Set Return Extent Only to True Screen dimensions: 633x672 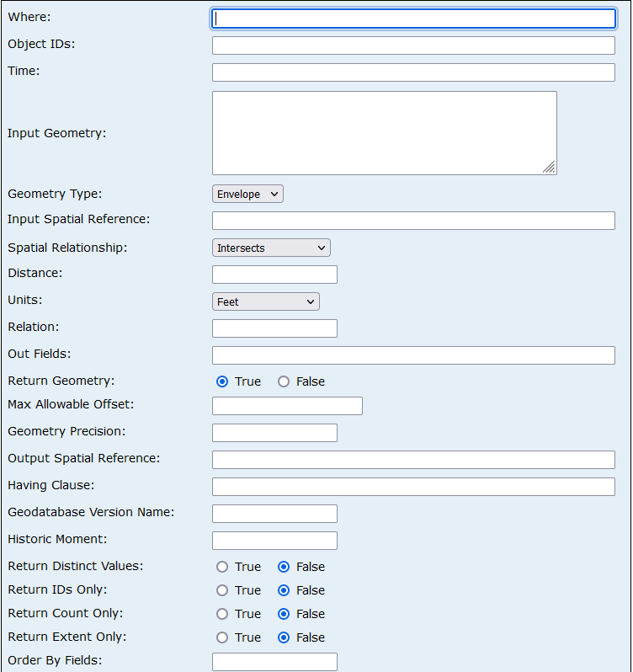point(222,637)
